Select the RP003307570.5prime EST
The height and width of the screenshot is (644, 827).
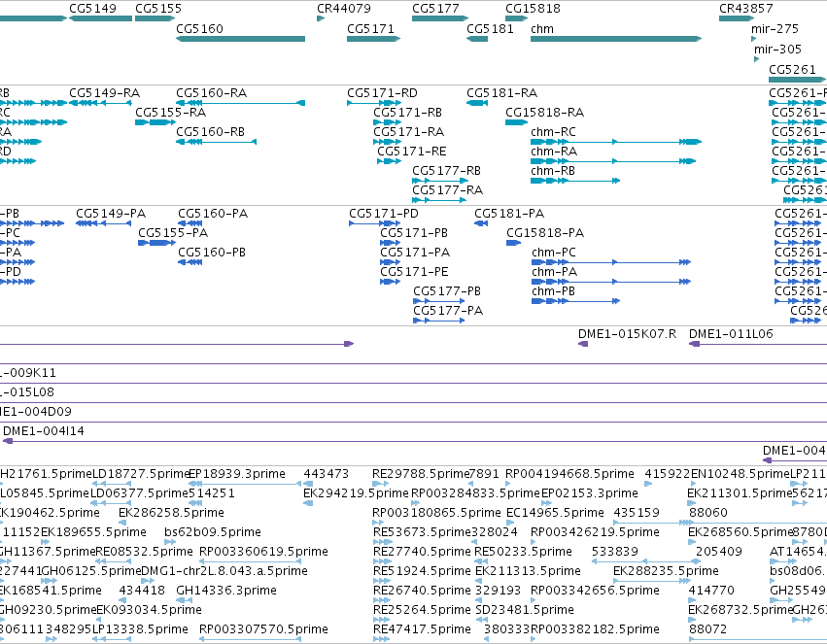tap(251, 639)
